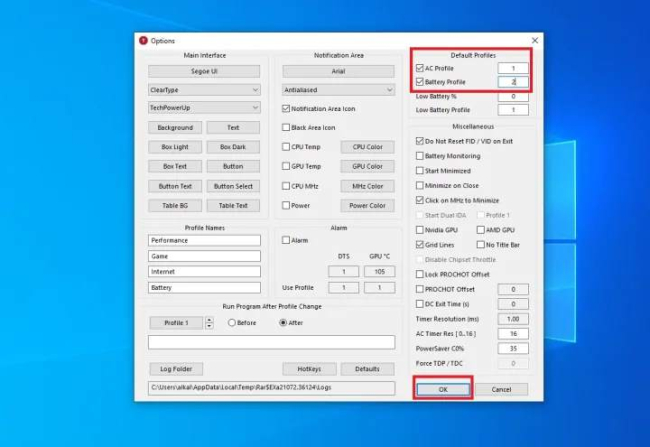Toggle the Start Minimized checkbox
Image resolution: width=650 pixels, height=447 pixels.
click(x=420, y=171)
